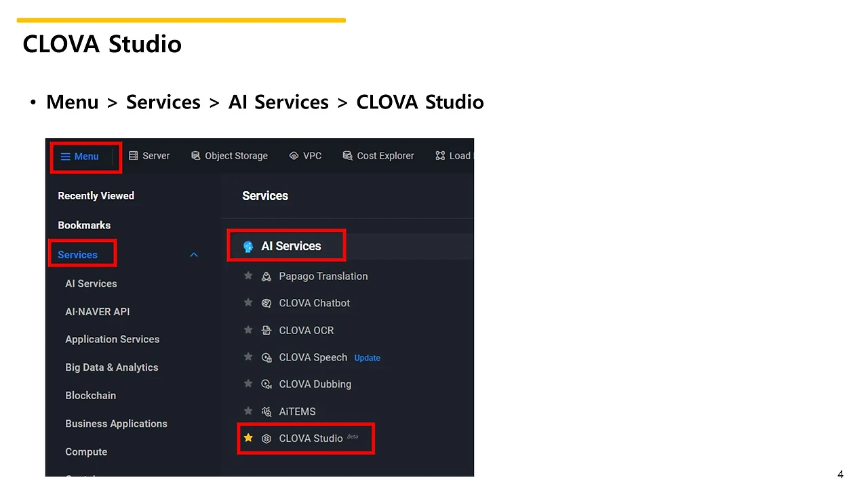Viewport: 868px width, 488px height.
Task: Click the AI Services head icon
Action: pyautogui.click(x=248, y=247)
